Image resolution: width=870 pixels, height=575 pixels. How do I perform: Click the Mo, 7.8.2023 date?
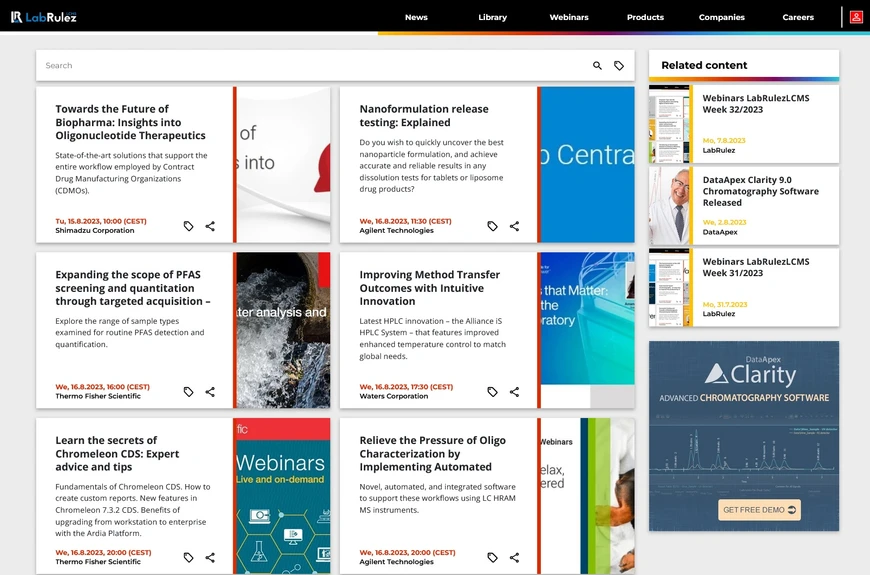[724, 140]
